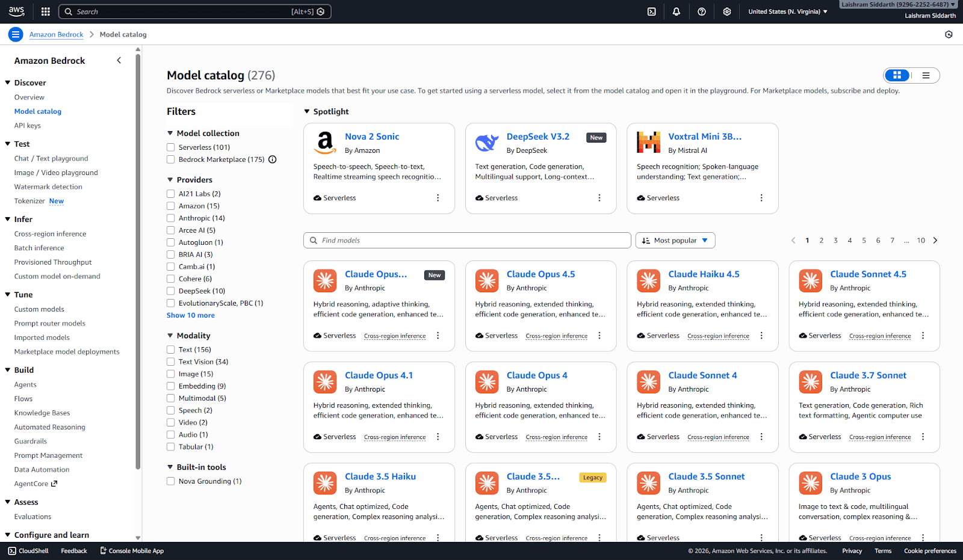The image size is (963, 560).
Task: Toggle the hamburger navigation menu
Action: point(16,34)
